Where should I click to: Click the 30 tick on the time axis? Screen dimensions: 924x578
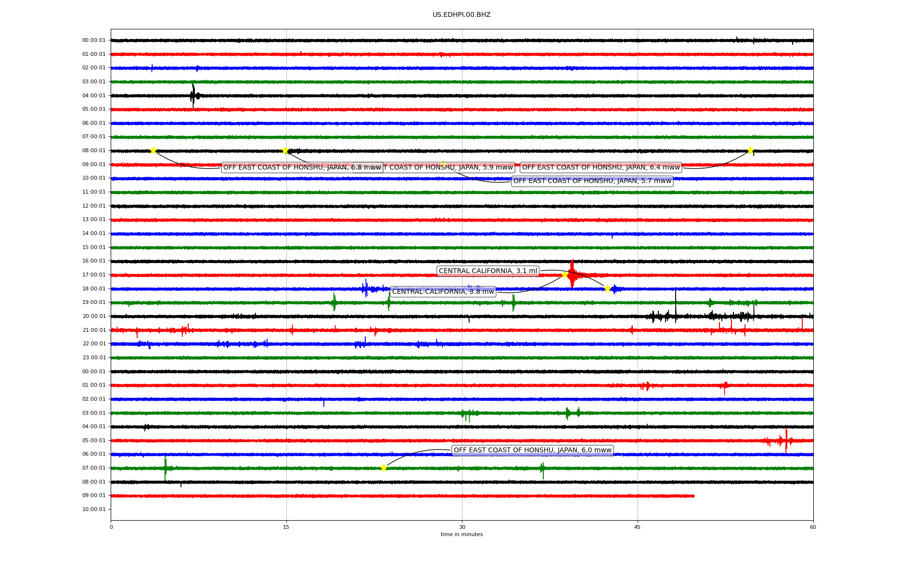(x=462, y=527)
